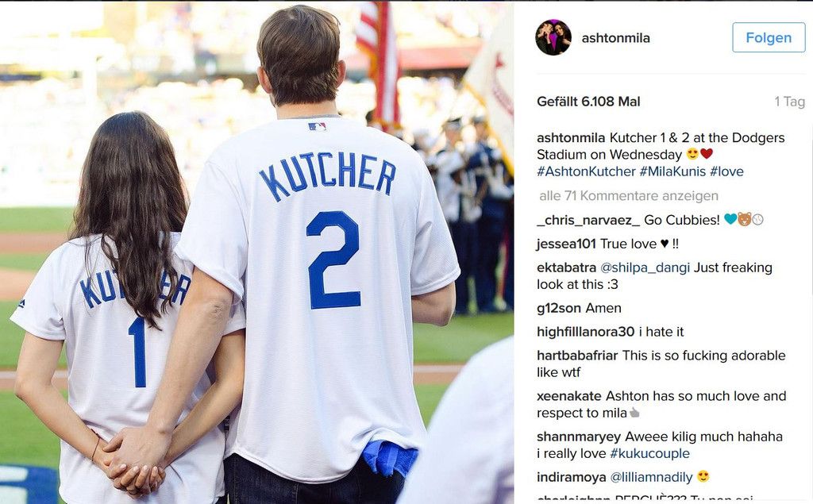Open _chris_narvaez_ commenter profile
Screen dimensions: 813x504
[588, 220]
